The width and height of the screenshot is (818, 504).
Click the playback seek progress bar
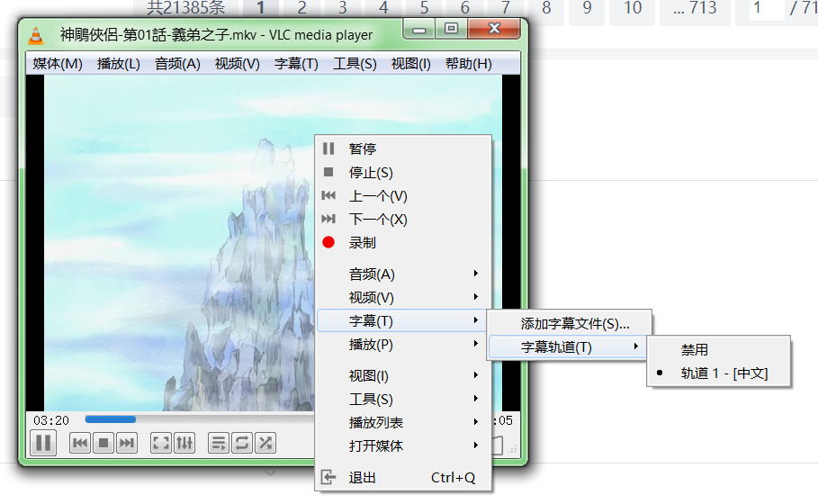tap(198, 419)
